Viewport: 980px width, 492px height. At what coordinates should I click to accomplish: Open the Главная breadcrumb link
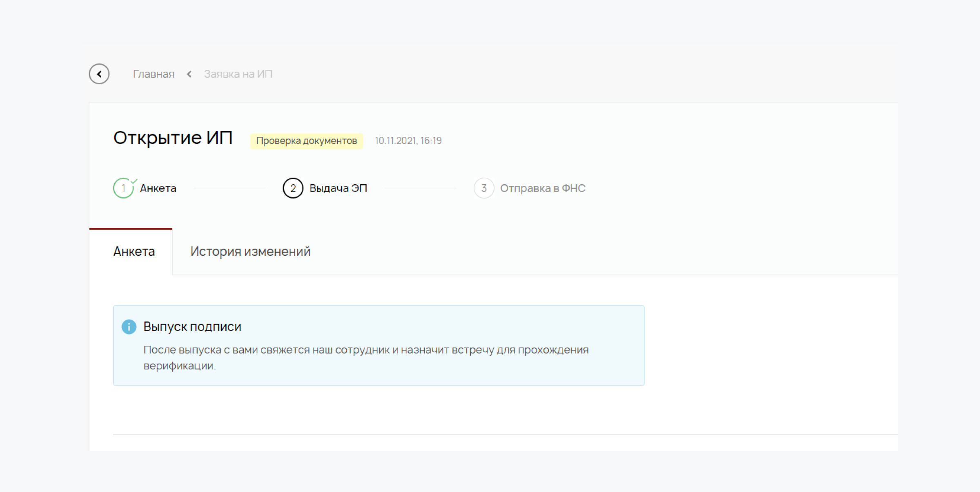154,74
